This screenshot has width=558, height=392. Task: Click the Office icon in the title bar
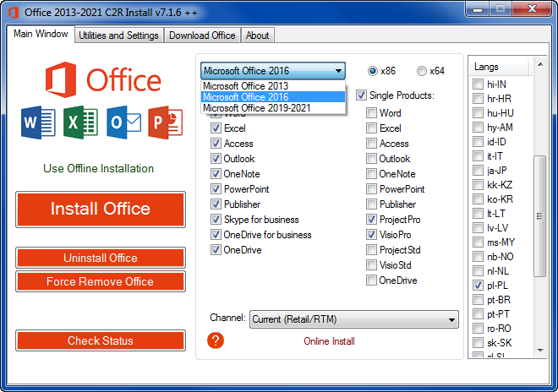14,13
